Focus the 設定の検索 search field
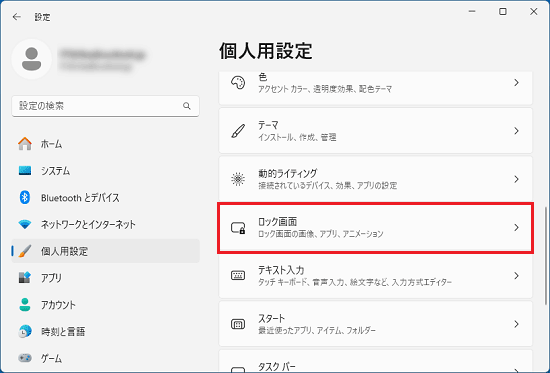Viewport: 550px width, 373px height. 105,106
